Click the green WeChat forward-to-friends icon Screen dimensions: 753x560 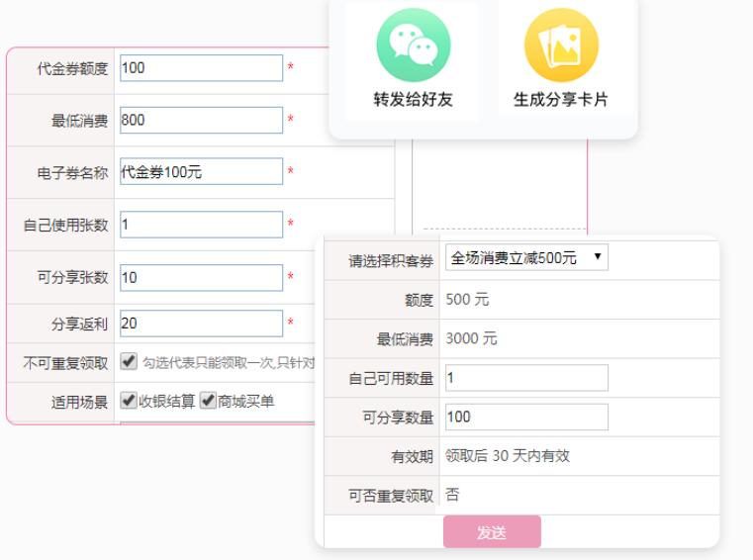(x=413, y=45)
